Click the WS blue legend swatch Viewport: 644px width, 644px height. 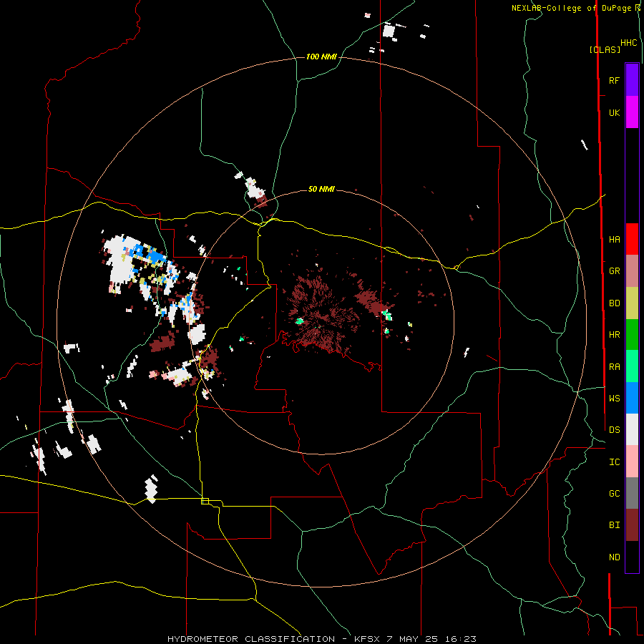(x=632, y=398)
